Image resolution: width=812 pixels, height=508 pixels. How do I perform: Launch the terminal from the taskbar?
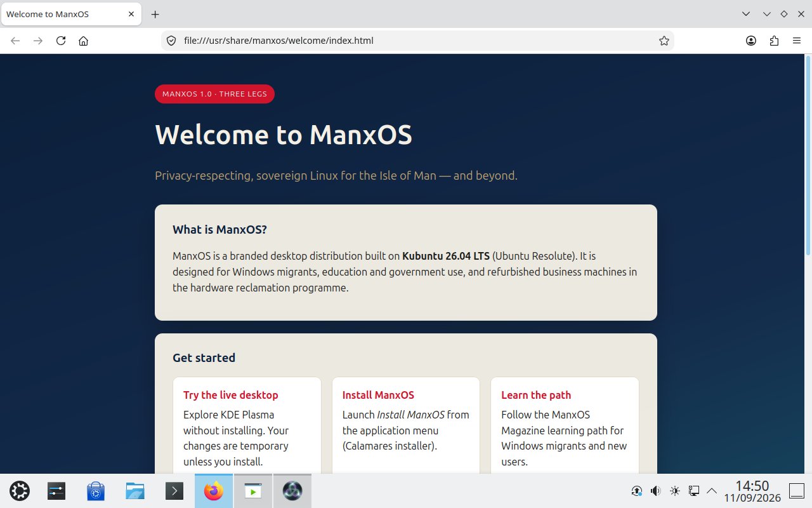coord(174,491)
